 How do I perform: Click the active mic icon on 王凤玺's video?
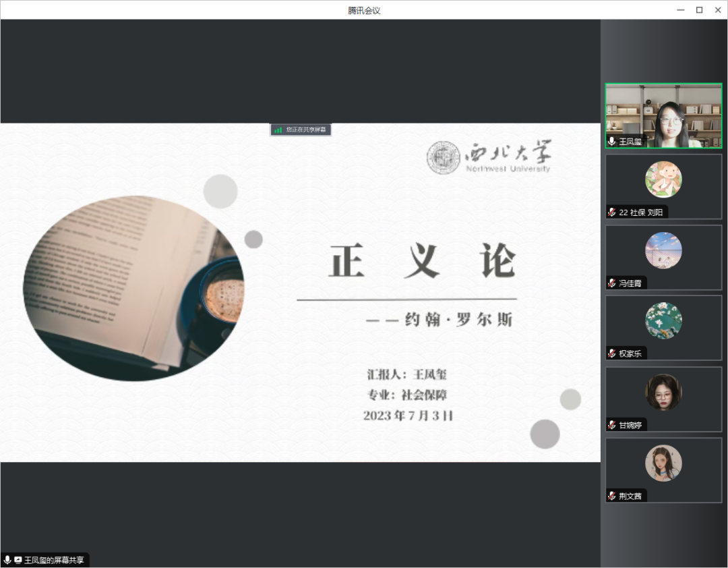[x=611, y=141]
